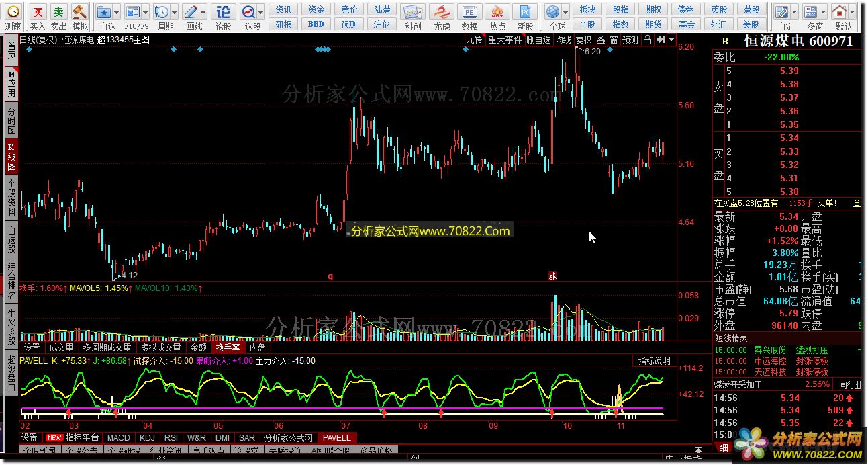Select the 换手率 turnover tab

coord(228,347)
